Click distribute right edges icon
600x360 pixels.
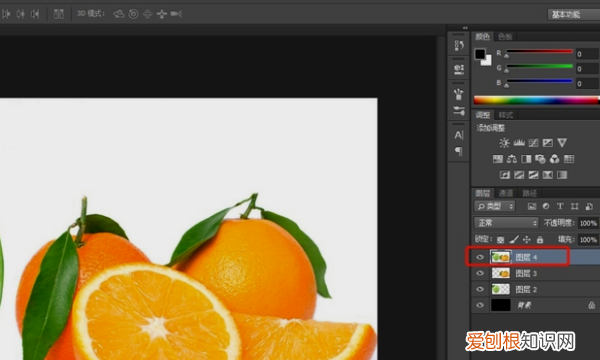click(35, 14)
